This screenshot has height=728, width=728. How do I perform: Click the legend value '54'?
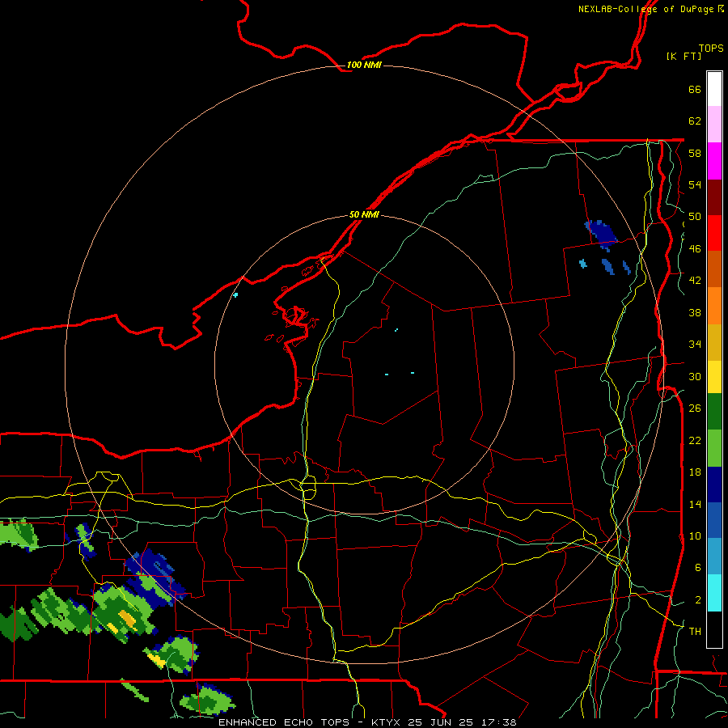tap(695, 184)
